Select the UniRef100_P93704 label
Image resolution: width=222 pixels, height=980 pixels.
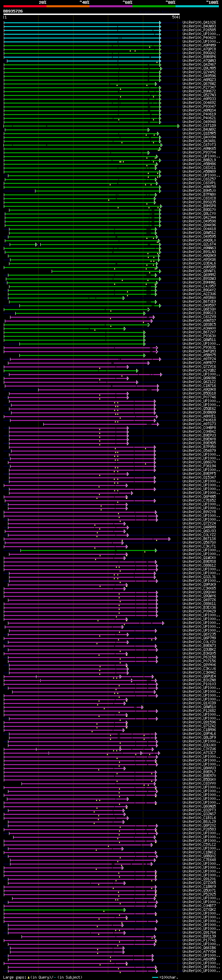(x=199, y=153)
